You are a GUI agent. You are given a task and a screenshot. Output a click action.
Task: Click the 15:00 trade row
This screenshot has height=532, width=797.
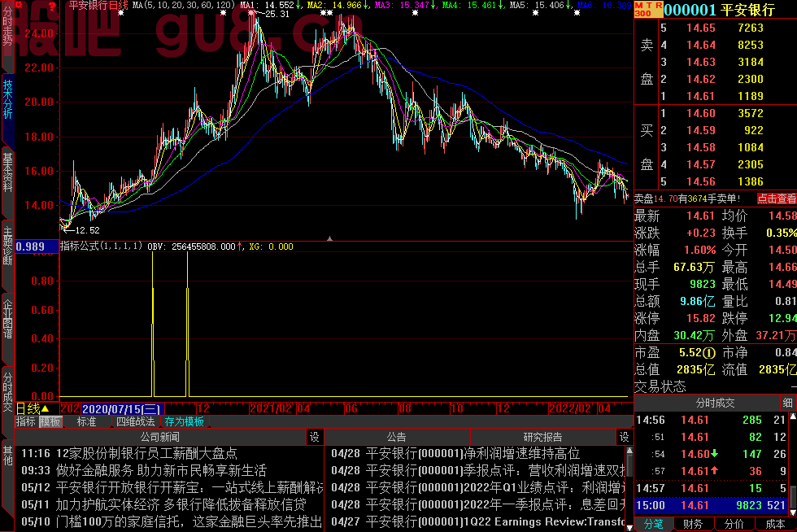pos(711,505)
